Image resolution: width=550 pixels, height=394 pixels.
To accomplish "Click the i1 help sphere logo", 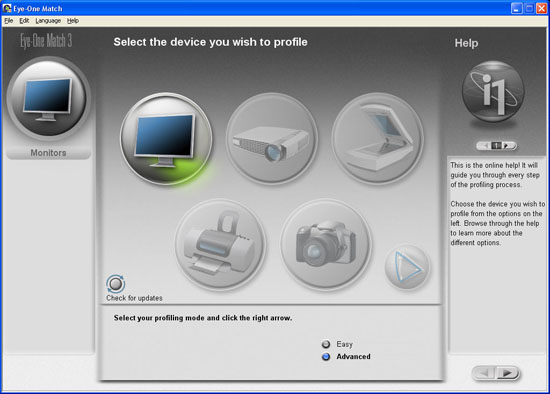I will [493, 92].
